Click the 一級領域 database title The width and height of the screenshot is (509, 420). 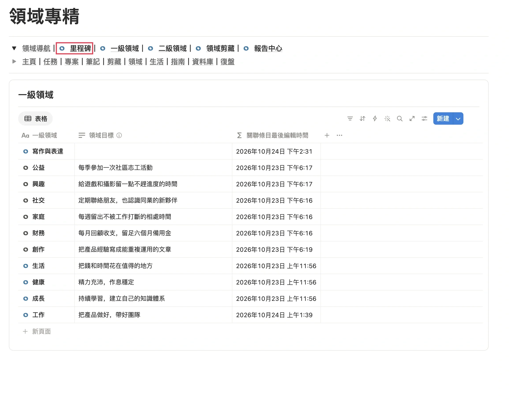36,95
